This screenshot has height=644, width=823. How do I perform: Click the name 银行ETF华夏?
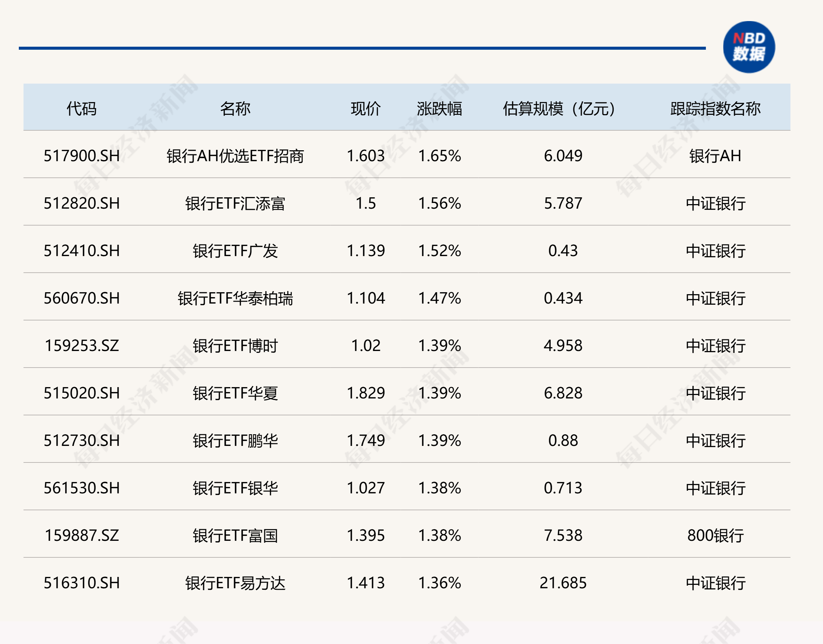pos(235,393)
